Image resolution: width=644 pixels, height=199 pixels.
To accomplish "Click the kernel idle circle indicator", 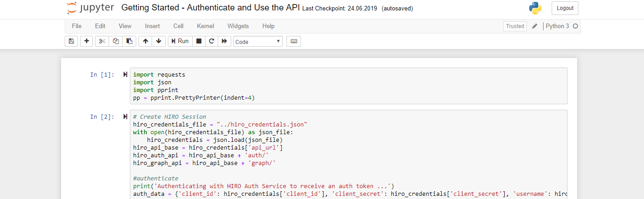I will point(576,26).
